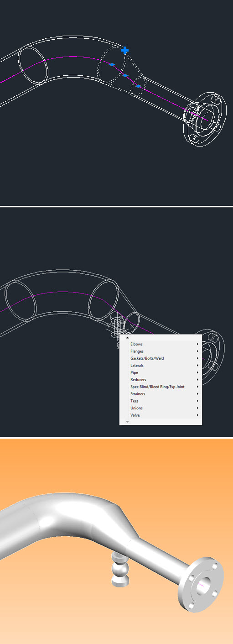Click the ball valve under the rendered pipe
The image size is (233, 644).
(120, 569)
